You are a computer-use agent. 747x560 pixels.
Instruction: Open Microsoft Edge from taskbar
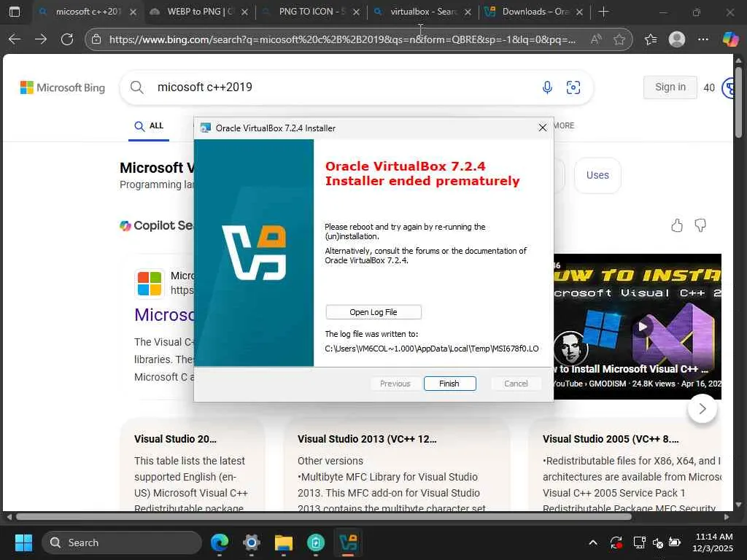[220, 542]
